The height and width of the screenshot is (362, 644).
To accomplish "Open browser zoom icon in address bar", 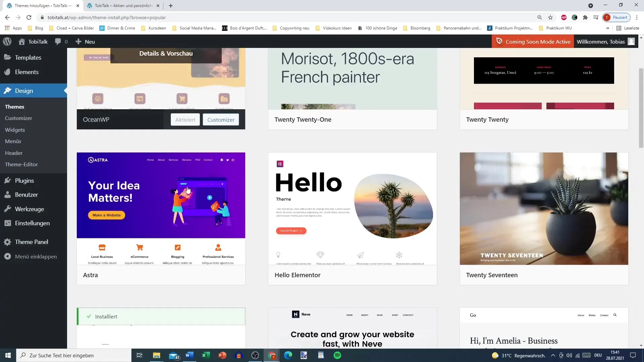I will (x=540, y=17).
